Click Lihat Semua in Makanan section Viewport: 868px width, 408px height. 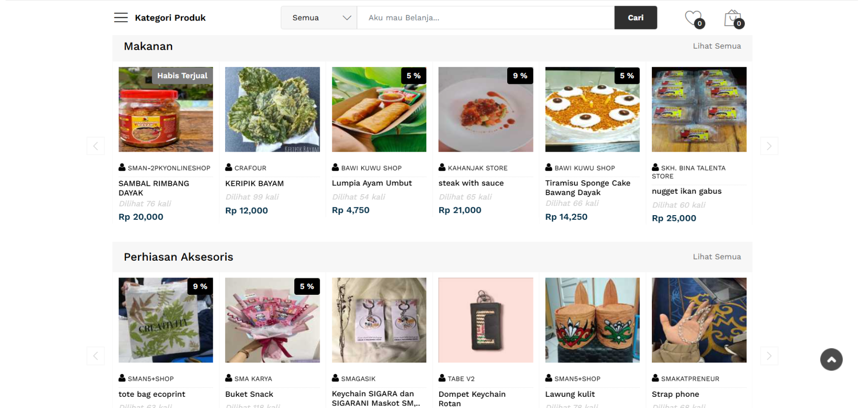(x=716, y=46)
